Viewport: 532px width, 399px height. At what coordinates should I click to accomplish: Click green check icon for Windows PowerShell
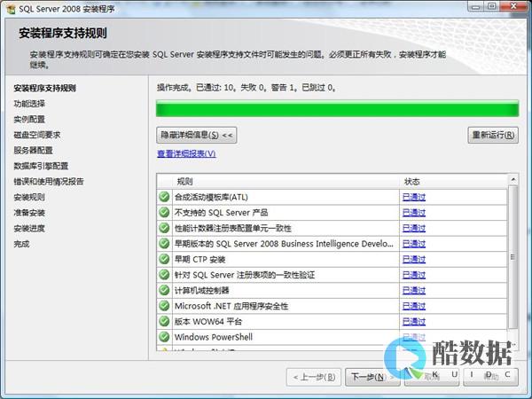pyautogui.click(x=164, y=337)
